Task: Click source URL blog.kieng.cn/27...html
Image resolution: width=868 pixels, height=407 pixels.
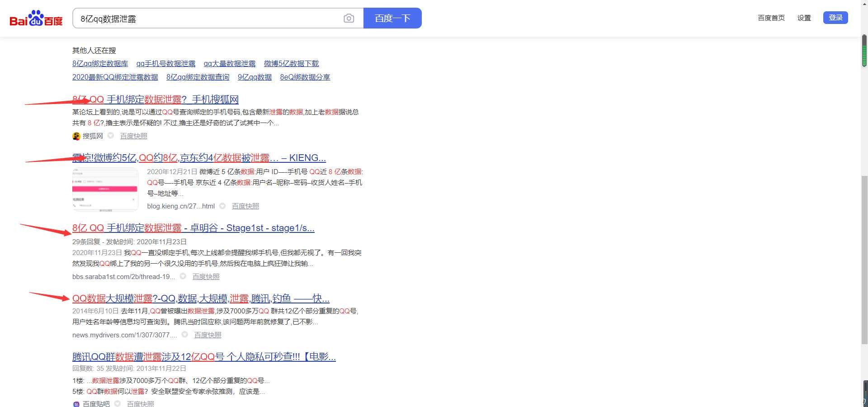Action: 181,206
